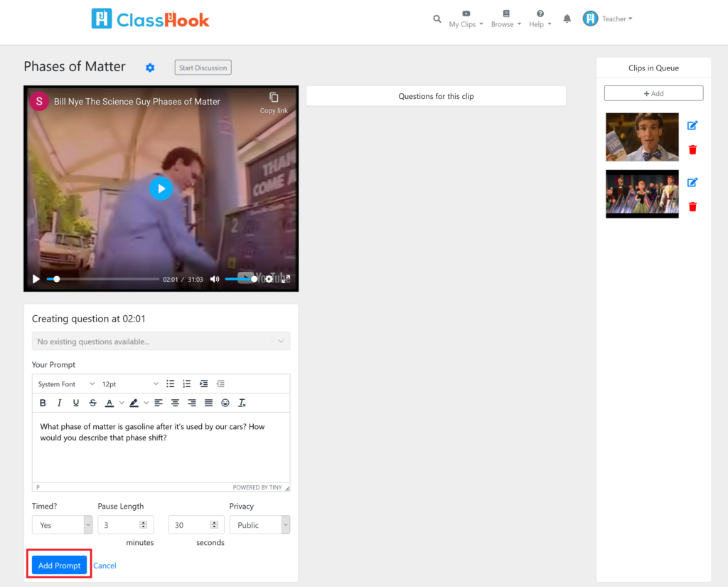Image resolution: width=728 pixels, height=587 pixels.
Task: Click inside the prompt text area
Action: (x=161, y=448)
